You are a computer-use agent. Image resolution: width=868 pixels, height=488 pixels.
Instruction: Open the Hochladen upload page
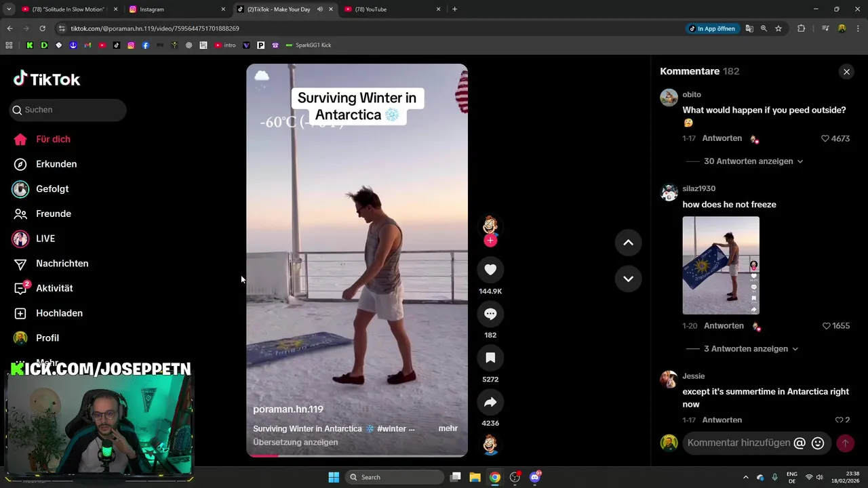point(48,313)
